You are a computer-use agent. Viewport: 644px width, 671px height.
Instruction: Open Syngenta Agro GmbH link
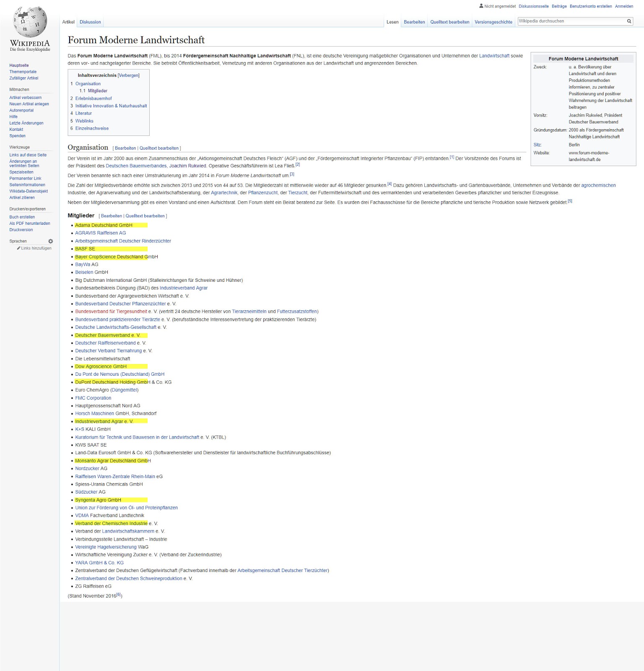coord(98,500)
